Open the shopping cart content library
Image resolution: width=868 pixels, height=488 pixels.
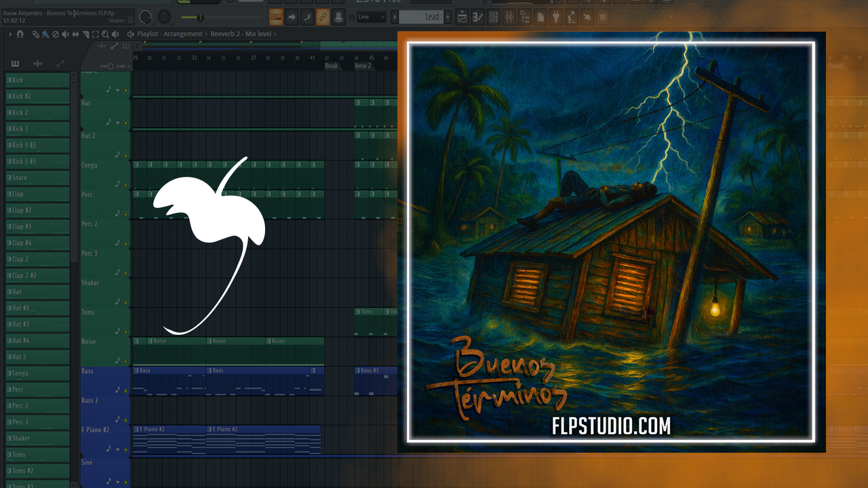[602, 17]
